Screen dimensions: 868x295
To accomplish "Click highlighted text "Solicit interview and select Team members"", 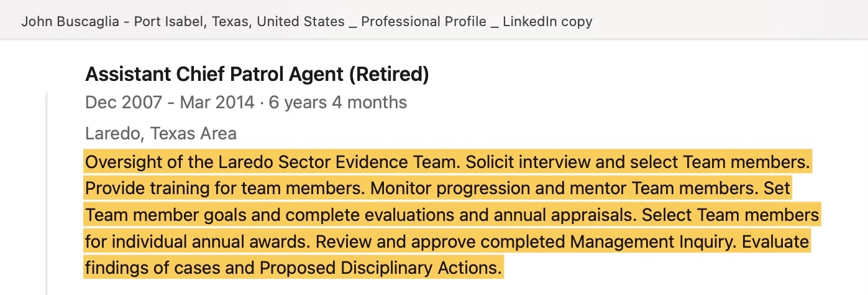I will point(636,162).
